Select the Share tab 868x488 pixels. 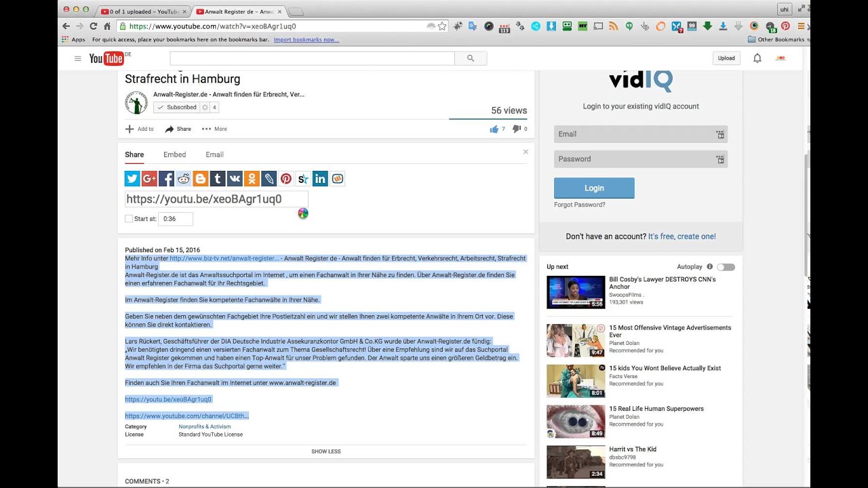click(134, 155)
